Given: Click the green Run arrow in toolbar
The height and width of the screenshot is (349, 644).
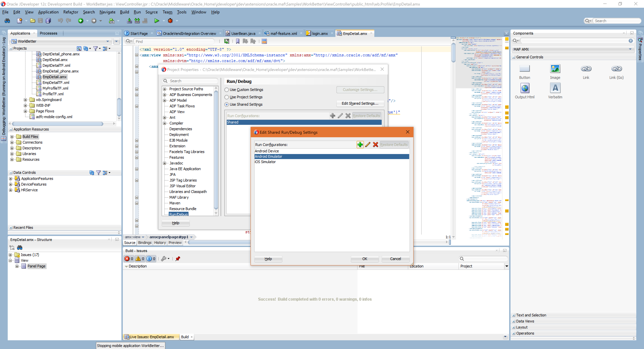Looking at the screenshot, I should (156, 21).
